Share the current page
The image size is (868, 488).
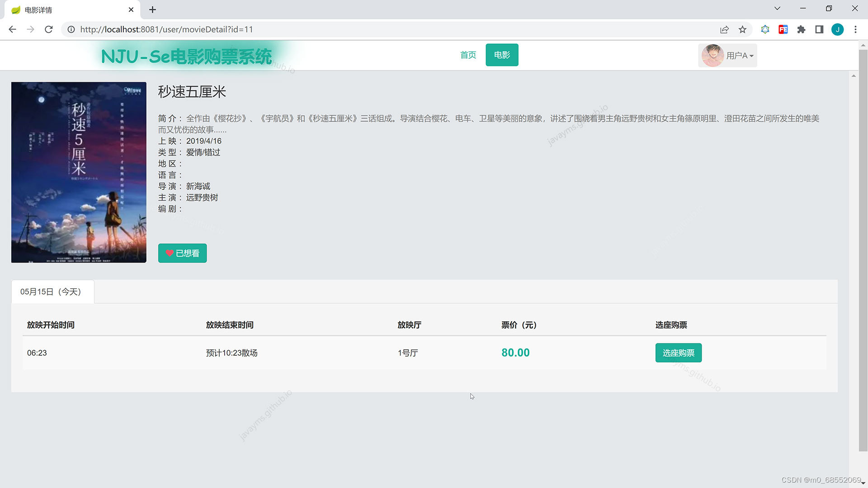724,29
